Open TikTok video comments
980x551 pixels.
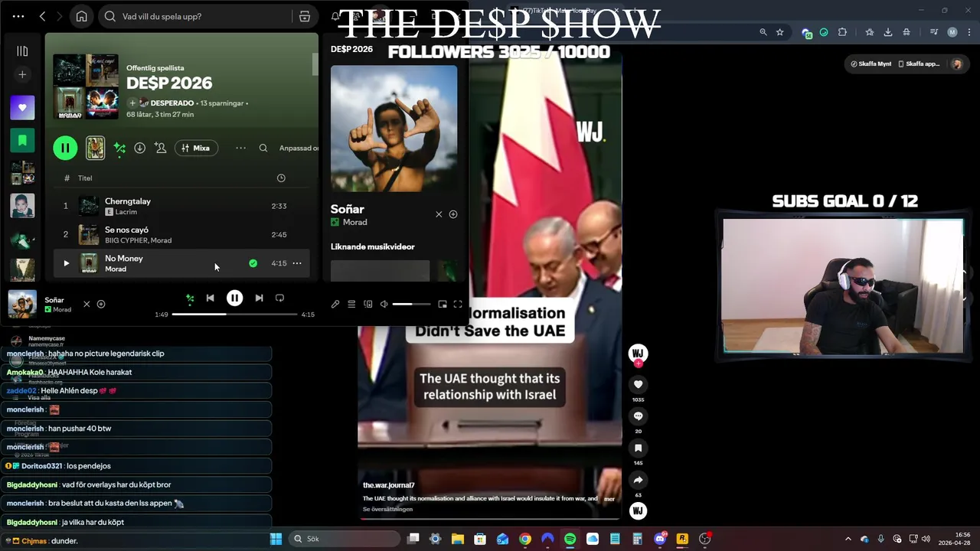[x=638, y=416]
